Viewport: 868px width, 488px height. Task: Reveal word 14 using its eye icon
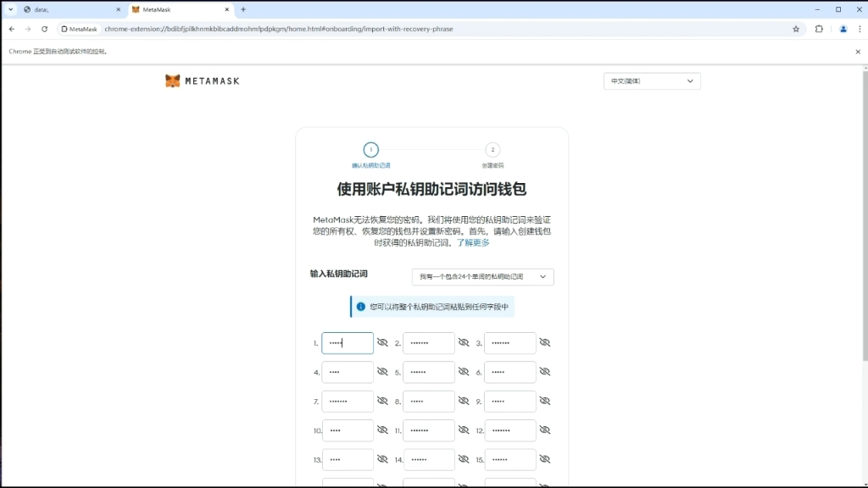click(x=464, y=459)
